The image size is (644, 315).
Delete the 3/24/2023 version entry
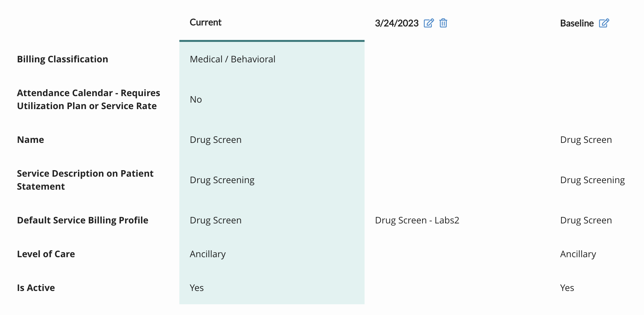point(443,23)
